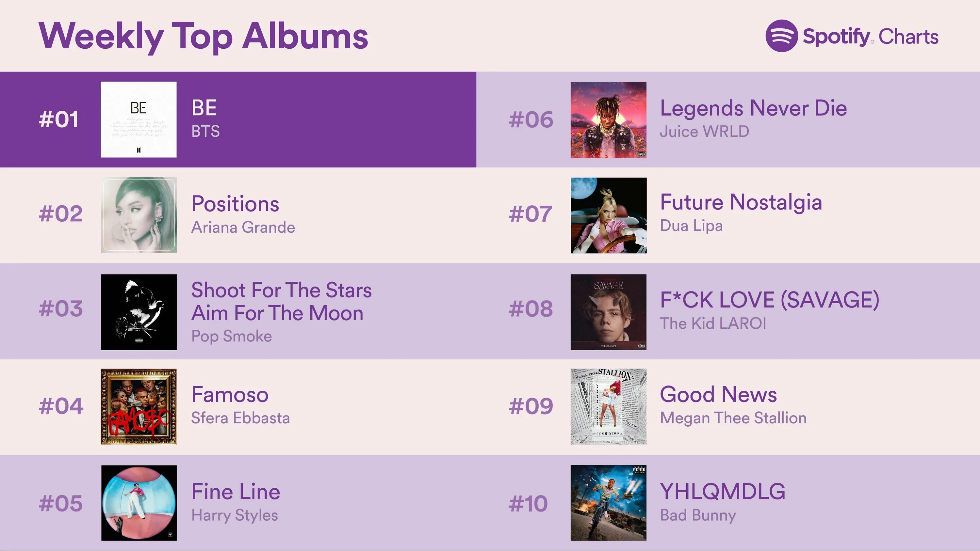Select the Positions album artwork
980x551 pixels.
pos(139,215)
